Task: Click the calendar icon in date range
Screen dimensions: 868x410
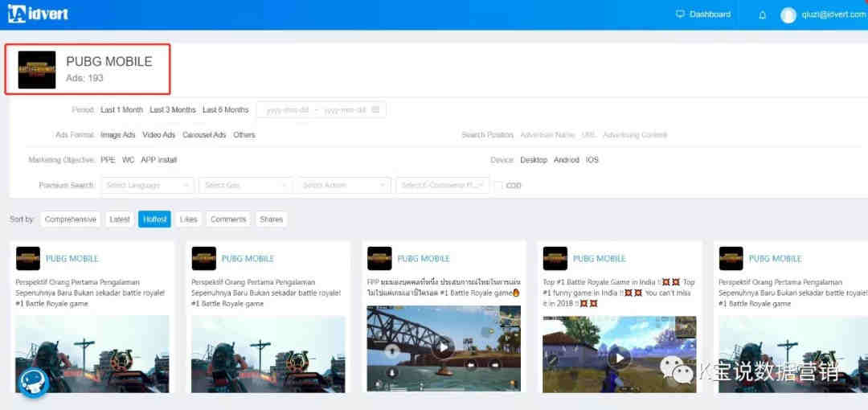Action: click(375, 109)
